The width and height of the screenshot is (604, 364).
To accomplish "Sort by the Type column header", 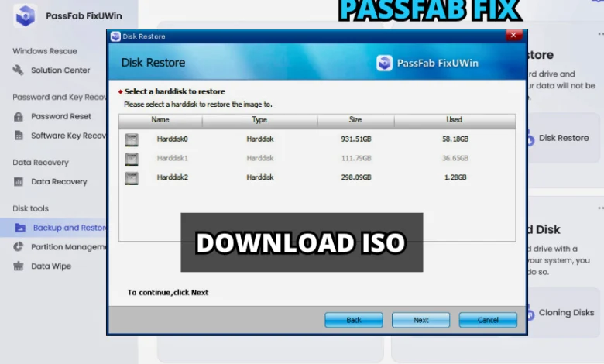I will click(x=259, y=120).
